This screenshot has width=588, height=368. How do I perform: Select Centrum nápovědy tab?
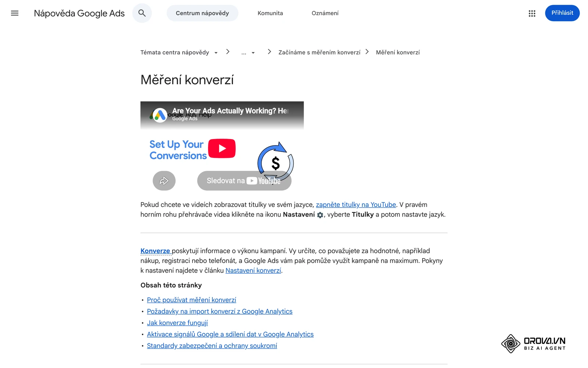click(x=202, y=13)
